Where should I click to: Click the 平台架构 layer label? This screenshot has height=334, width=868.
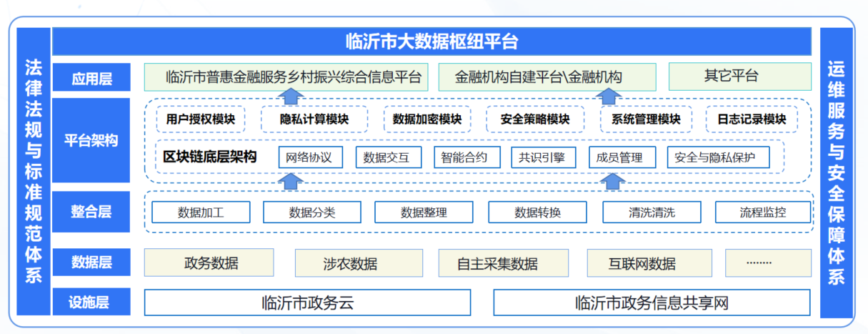(91, 140)
